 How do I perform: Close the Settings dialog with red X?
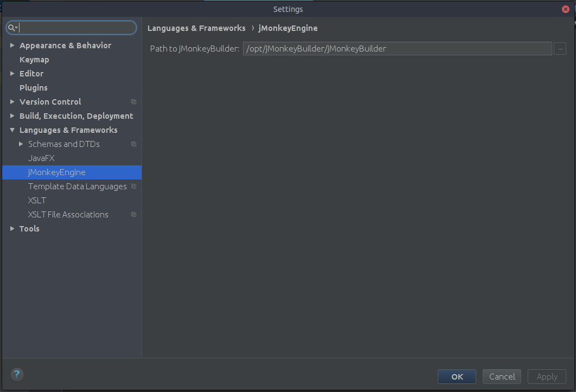tap(565, 9)
